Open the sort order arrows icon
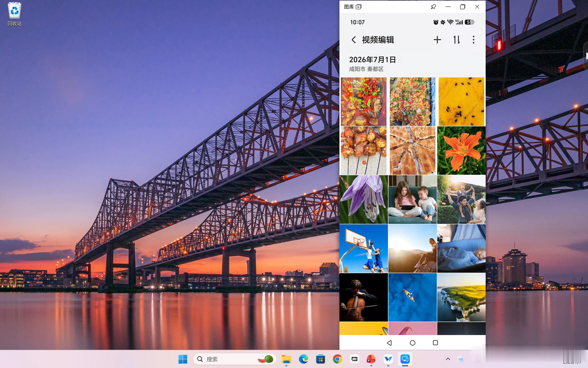588x368 pixels. (x=456, y=40)
